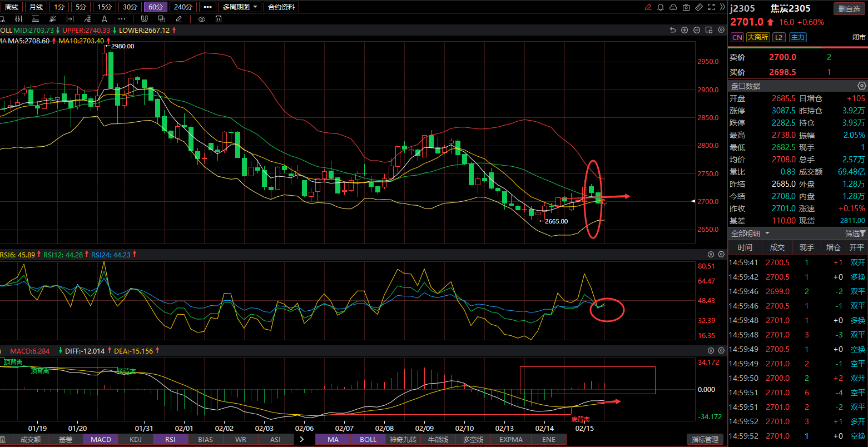Image resolution: width=868 pixels, height=447 pixels.
Task: Select the magnet snap tool
Action: pyautogui.click(x=143, y=19)
